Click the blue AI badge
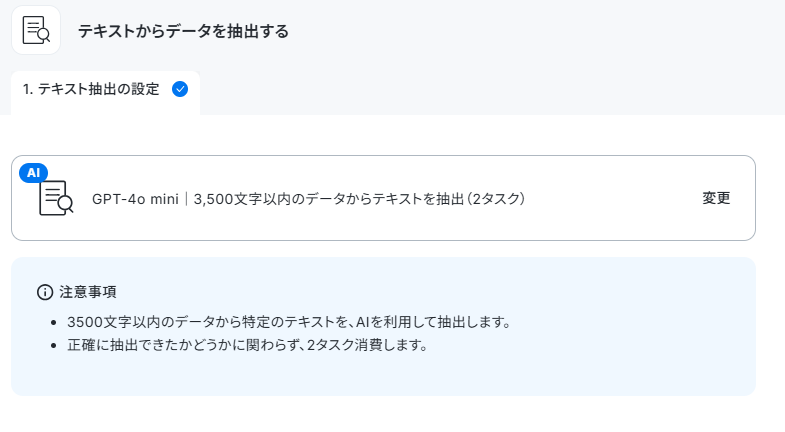 33,173
